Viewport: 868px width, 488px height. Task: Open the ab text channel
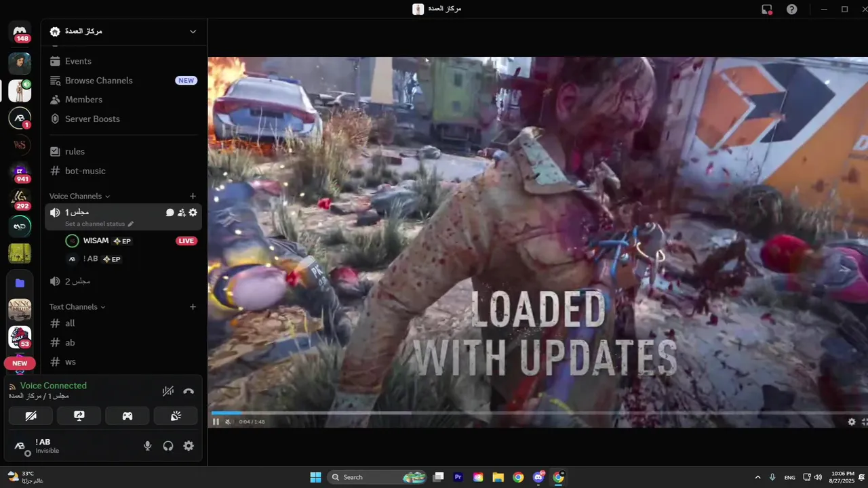click(x=123, y=342)
